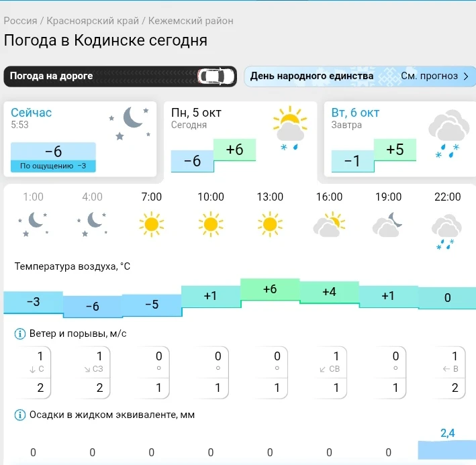Click cloud with sleet icon in Tuesday card
The image size is (476, 465).
click(x=449, y=134)
